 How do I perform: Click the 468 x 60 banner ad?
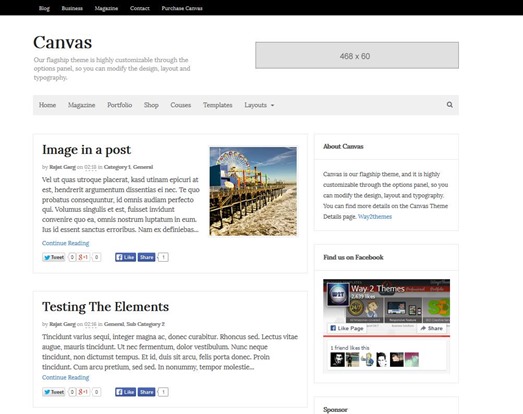357,55
